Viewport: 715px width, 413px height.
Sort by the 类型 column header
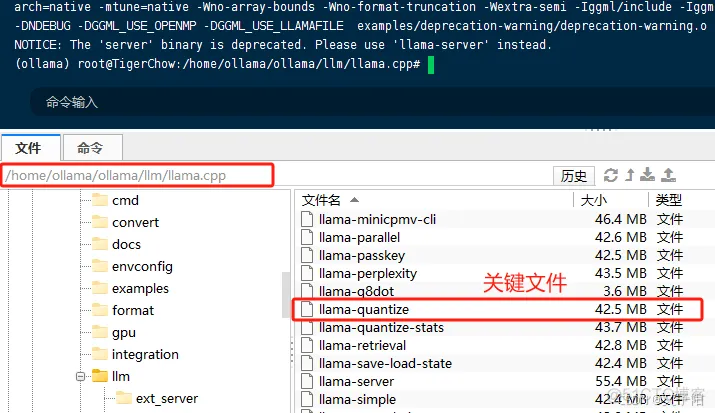point(668,200)
